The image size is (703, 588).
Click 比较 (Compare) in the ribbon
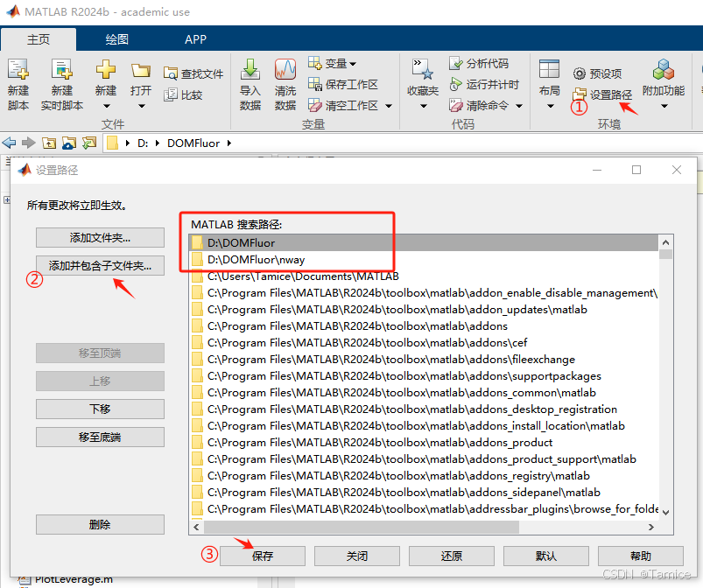coord(183,95)
